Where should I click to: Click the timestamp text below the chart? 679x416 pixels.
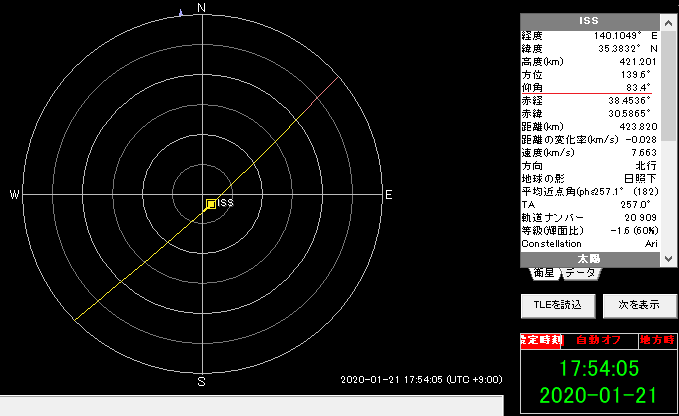pyautogui.click(x=421, y=380)
